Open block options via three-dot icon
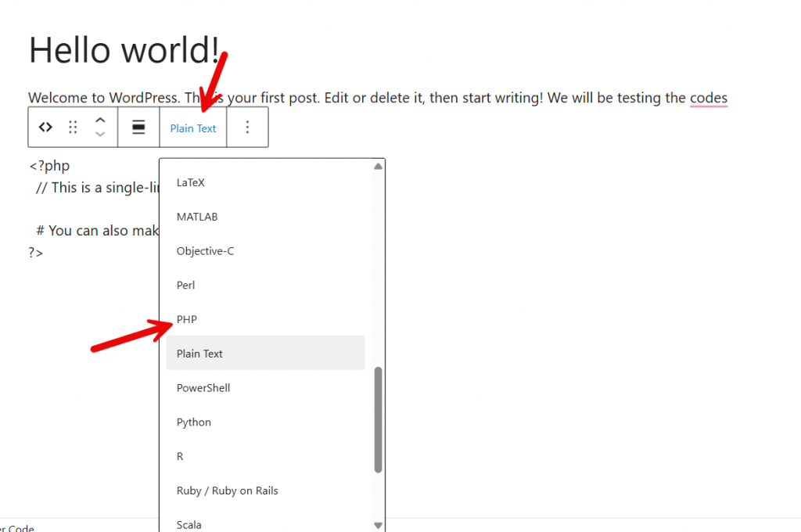Image resolution: width=801 pixels, height=532 pixels. pos(247,127)
